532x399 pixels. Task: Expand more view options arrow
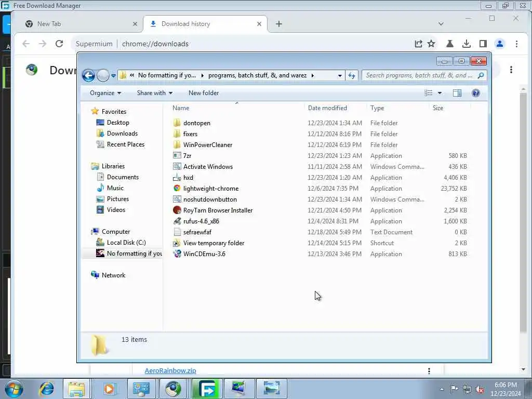[x=440, y=93]
